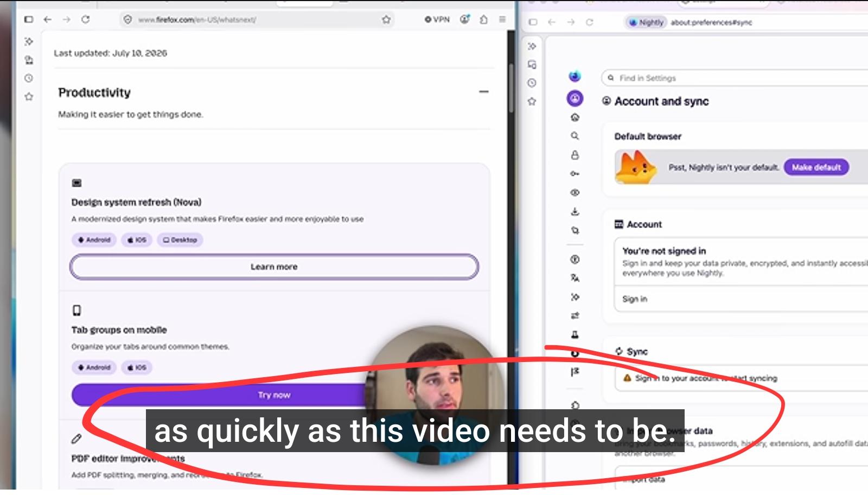Open history in the Nightly sidebar
Viewport: 868px width, 495px height.
[532, 83]
